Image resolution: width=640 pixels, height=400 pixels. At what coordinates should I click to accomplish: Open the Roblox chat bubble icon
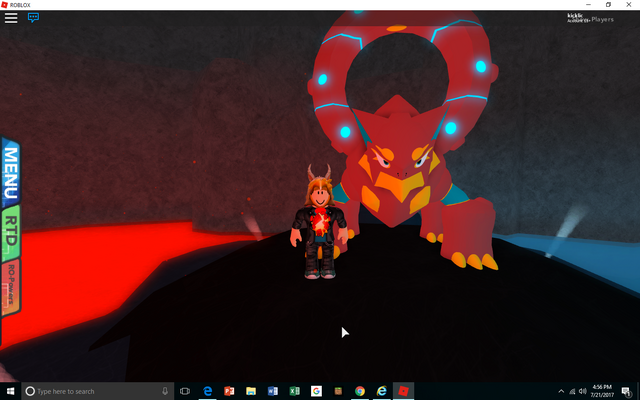coord(33,18)
